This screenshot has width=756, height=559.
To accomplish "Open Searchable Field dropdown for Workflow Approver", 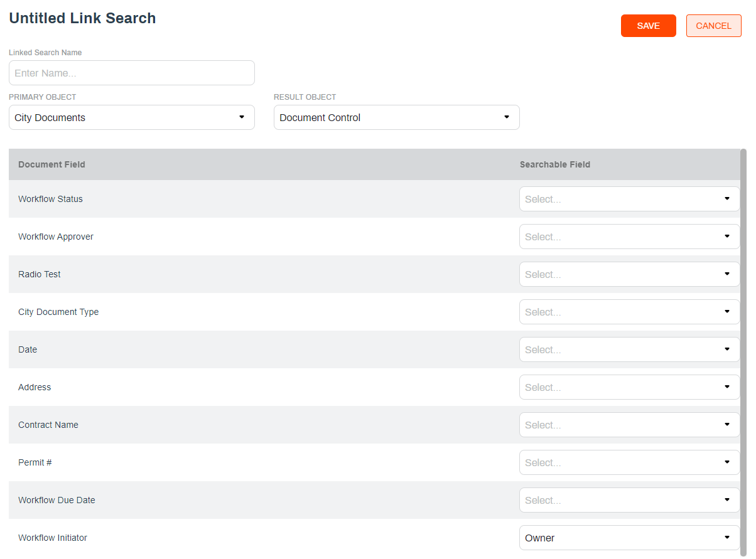I will click(630, 237).
